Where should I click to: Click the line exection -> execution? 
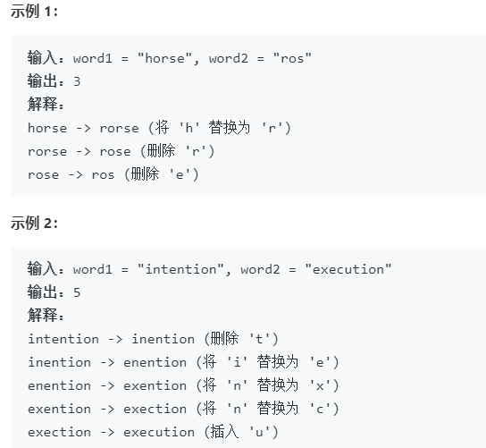[153, 432]
